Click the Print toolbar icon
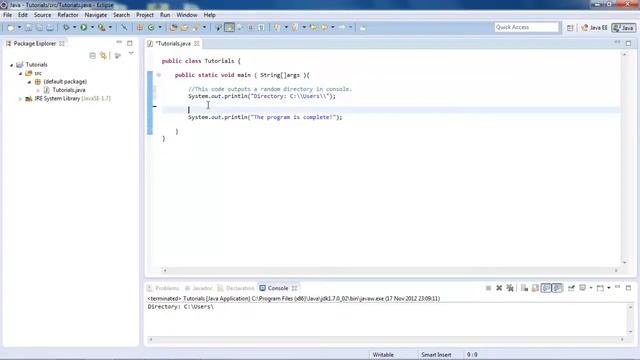This screenshot has width=640, height=360. (50, 27)
